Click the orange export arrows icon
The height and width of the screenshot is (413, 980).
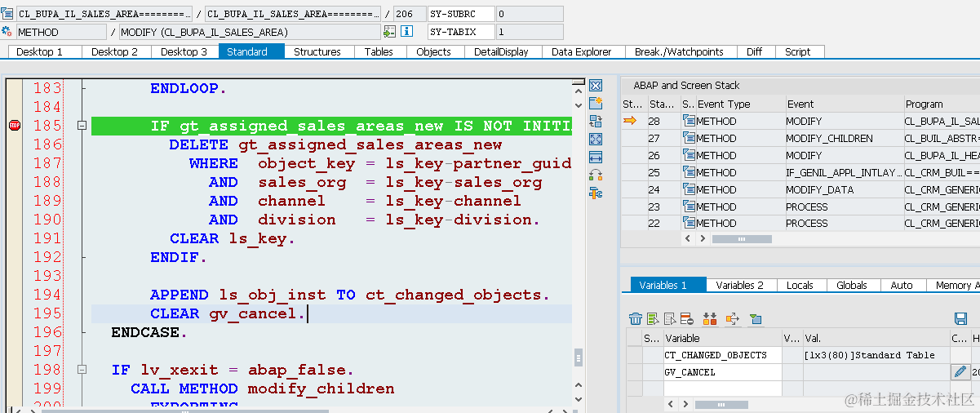(732, 318)
